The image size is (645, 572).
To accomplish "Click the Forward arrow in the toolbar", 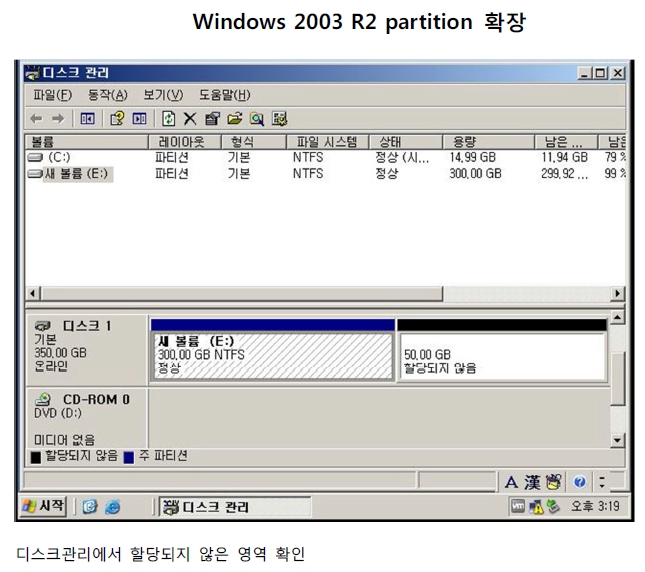I will [x=58, y=119].
